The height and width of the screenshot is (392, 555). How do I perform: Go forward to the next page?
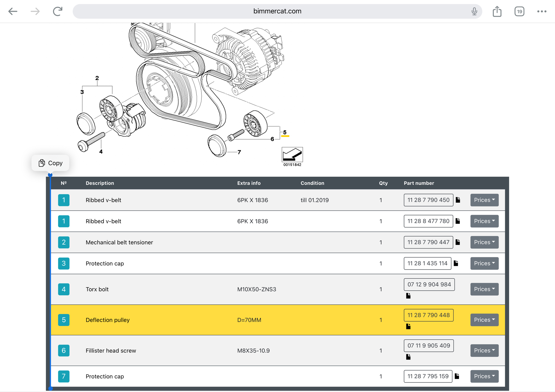click(x=35, y=11)
